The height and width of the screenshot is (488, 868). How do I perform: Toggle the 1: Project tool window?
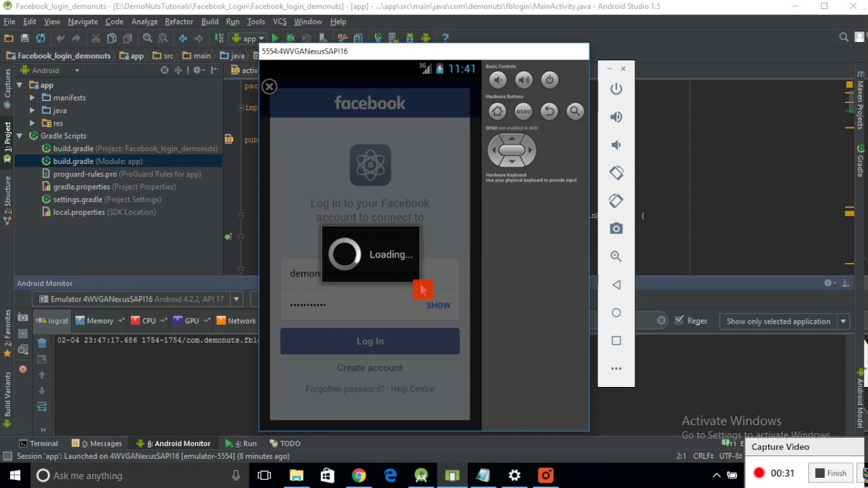(x=7, y=142)
